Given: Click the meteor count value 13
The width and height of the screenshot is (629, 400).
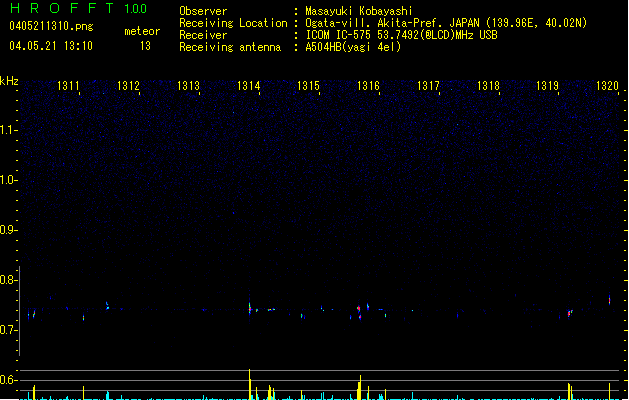Looking at the screenshot, I should pyautogui.click(x=145, y=46).
